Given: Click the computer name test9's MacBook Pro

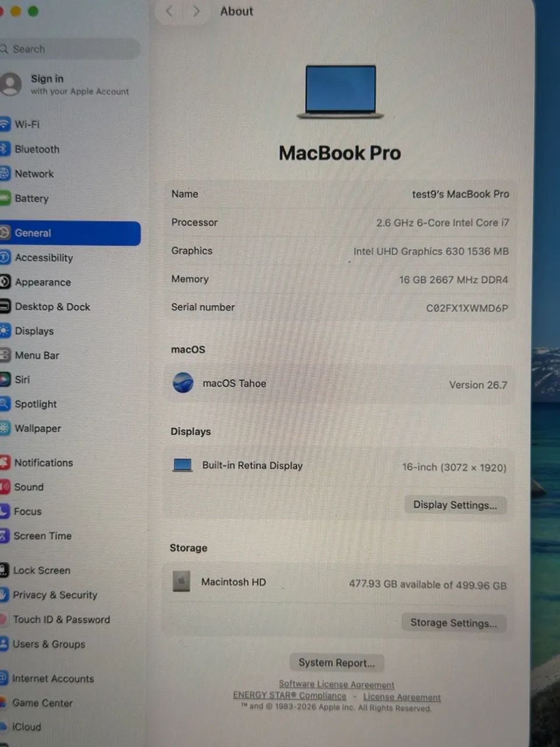Looking at the screenshot, I should click(460, 194).
